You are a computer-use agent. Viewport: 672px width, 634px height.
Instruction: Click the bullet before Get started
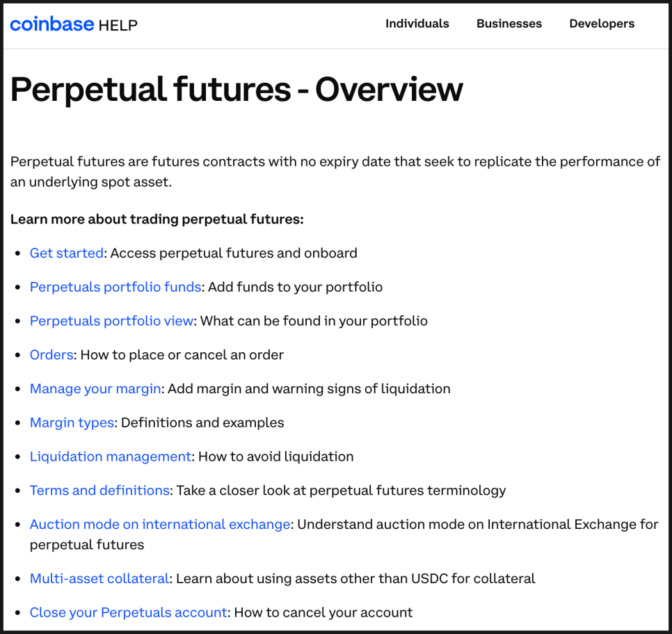point(17,253)
